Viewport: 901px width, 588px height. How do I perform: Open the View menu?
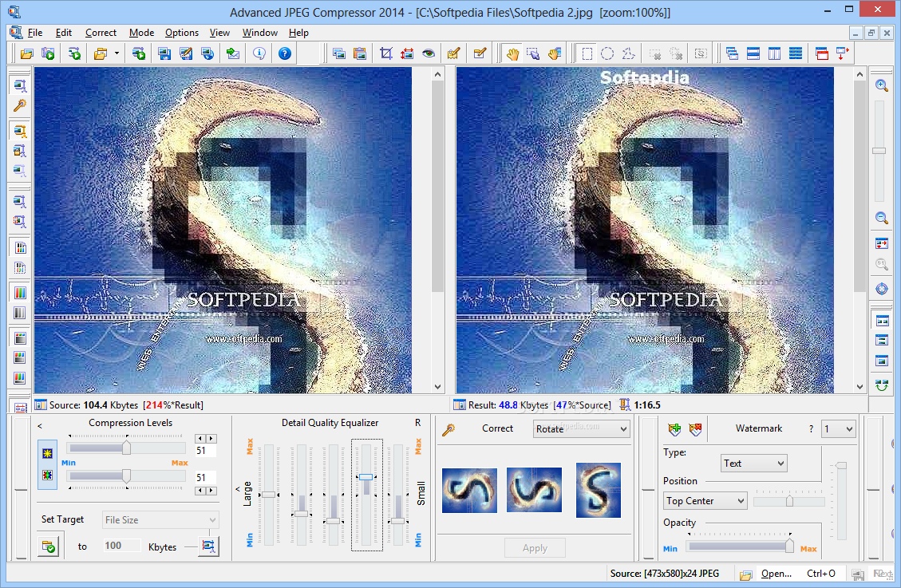(219, 33)
